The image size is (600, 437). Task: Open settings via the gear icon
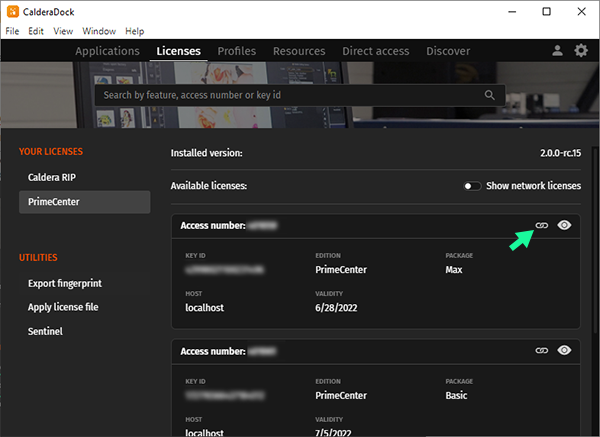point(581,51)
